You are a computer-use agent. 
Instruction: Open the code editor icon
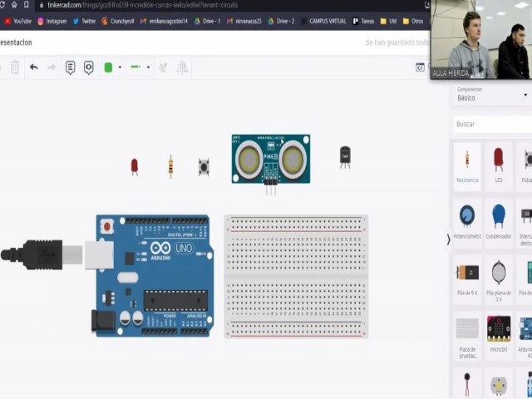(x=420, y=67)
